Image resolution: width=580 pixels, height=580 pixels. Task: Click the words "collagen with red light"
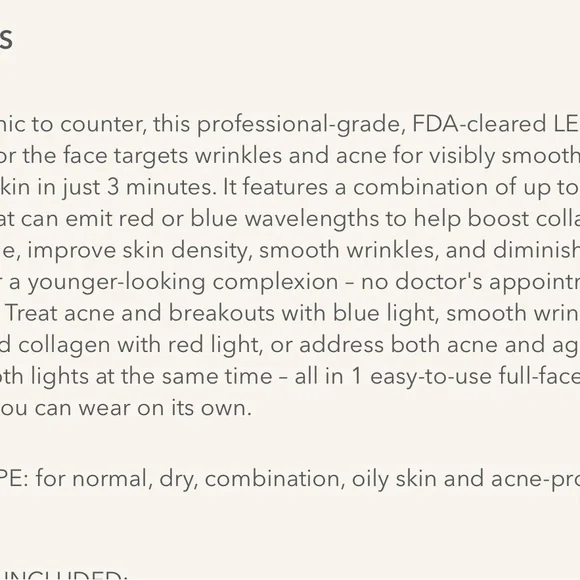[x=140, y=345]
